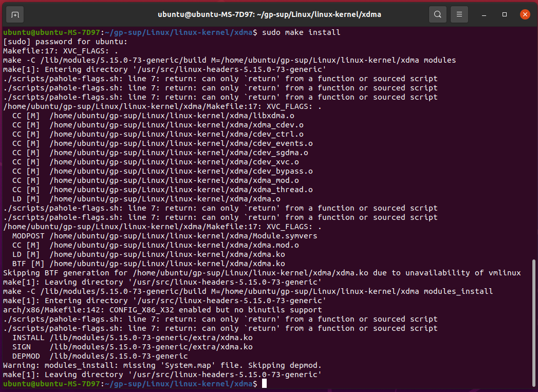Select the cdev_bypass.o compile line
The image size is (538, 392).
[x=162, y=171]
